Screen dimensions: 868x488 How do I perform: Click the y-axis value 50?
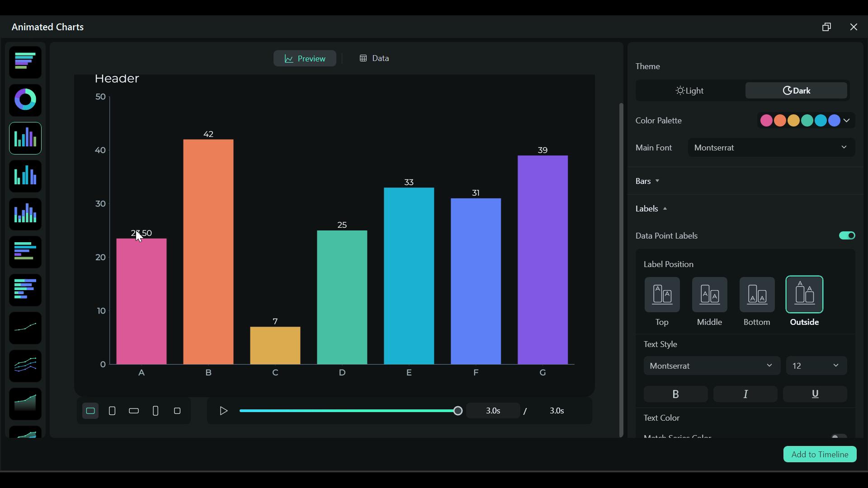point(100,97)
